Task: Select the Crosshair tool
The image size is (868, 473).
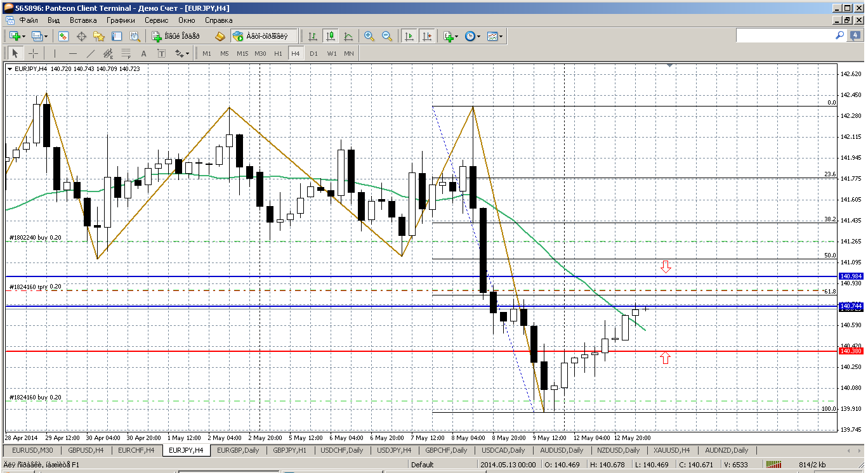Action: (x=33, y=54)
